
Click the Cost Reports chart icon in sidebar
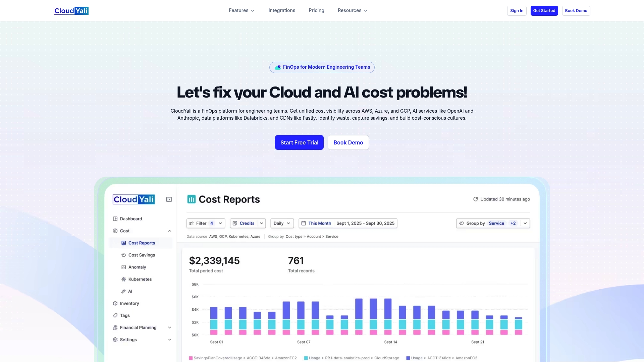coord(123,243)
